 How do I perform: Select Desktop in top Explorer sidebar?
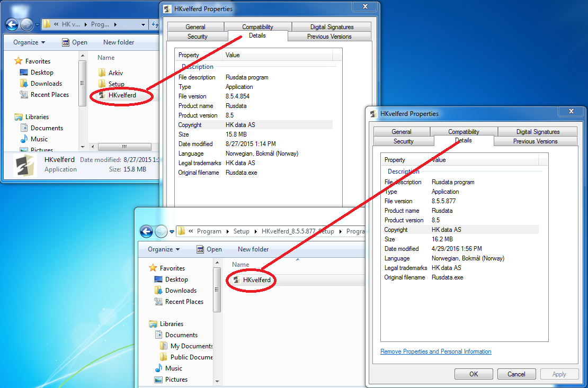point(37,73)
